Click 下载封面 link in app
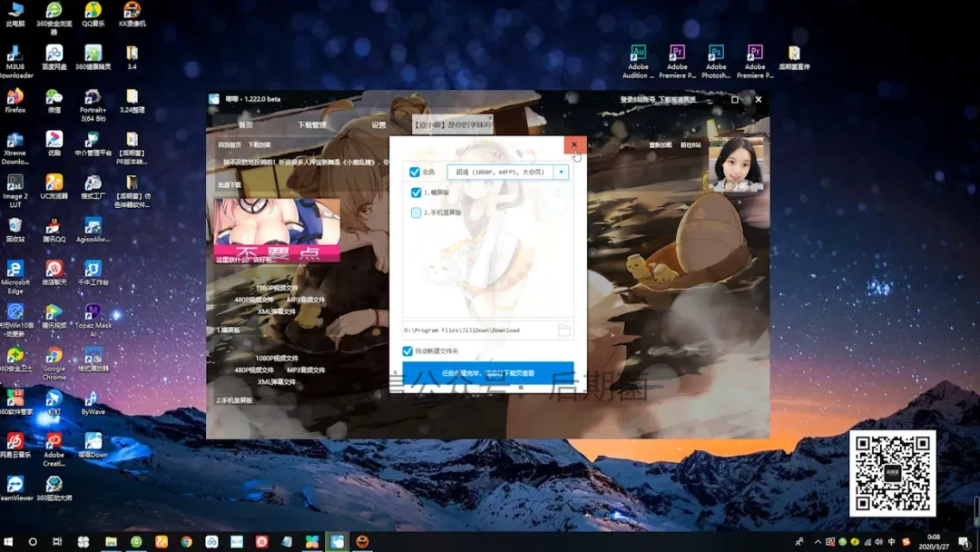 point(260,145)
